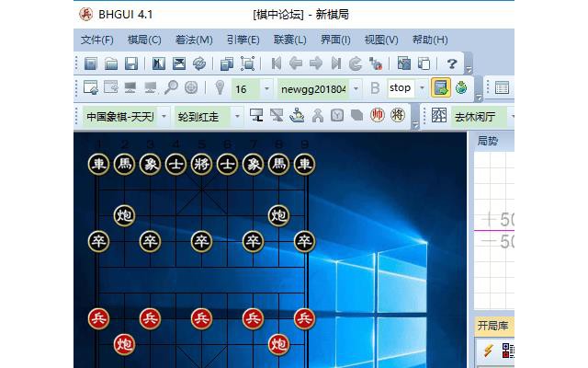Open the 着法(M) menu
This screenshot has height=368, width=588.
[x=194, y=40]
